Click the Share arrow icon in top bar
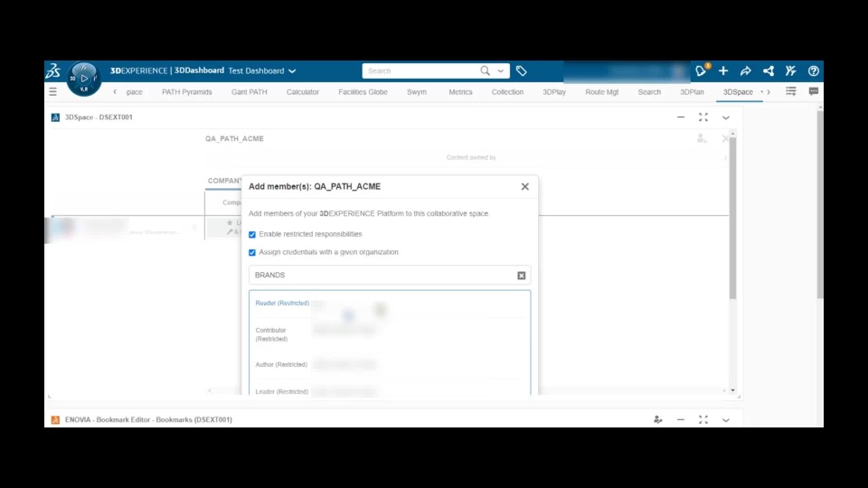868x488 pixels. (x=746, y=70)
